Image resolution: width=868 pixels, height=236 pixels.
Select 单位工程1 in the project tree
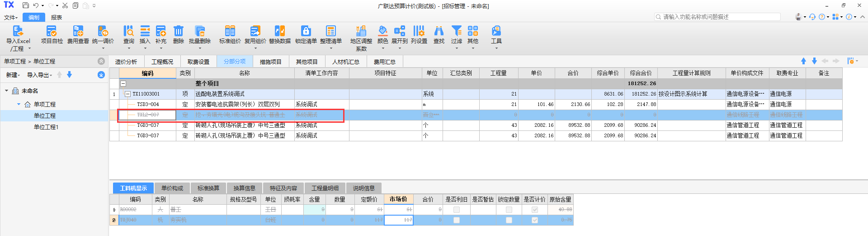pyautogui.click(x=46, y=127)
